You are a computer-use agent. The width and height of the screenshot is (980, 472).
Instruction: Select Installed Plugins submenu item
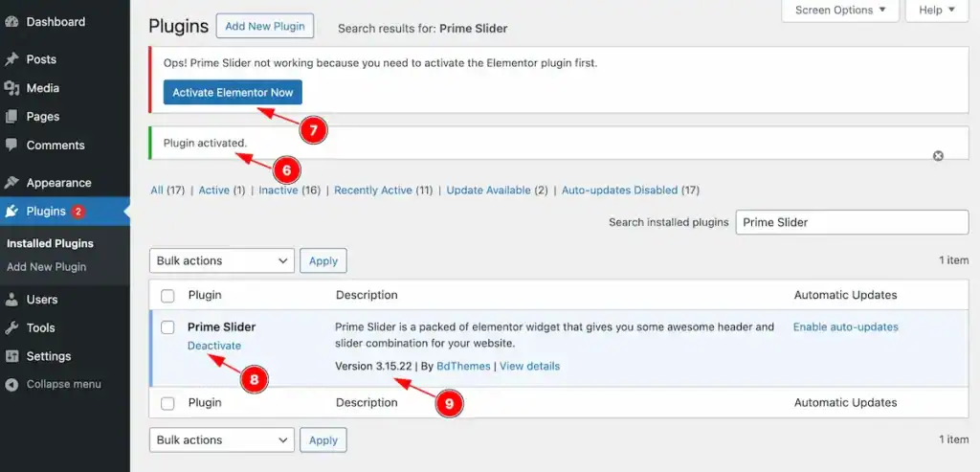(50, 244)
